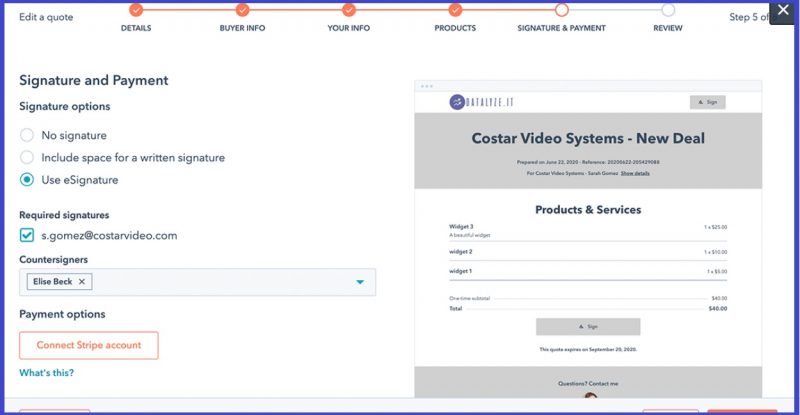Screen dimensions: 800x415
Task: Click the Sign button below the total
Action: coord(588,327)
